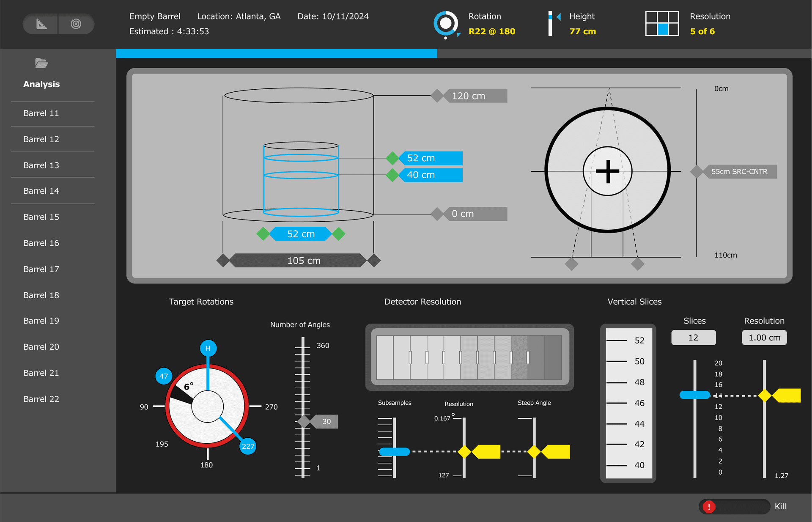Click the folder icon above Analysis
This screenshot has width=812, height=522.
click(x=41, y=63)
